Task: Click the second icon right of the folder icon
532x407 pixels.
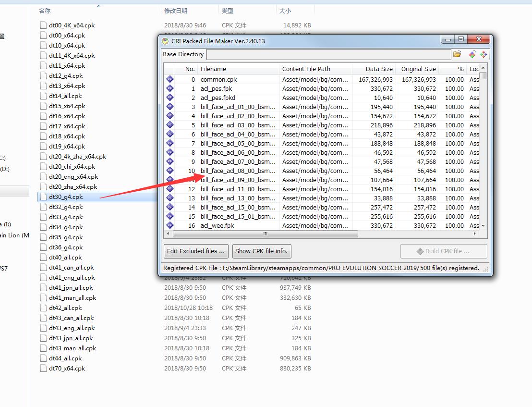Action: click(472, 54)
